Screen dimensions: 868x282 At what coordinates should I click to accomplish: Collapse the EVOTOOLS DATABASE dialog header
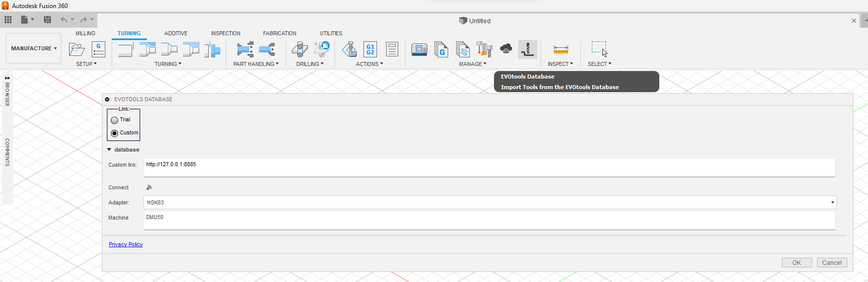tap(107, 99)
